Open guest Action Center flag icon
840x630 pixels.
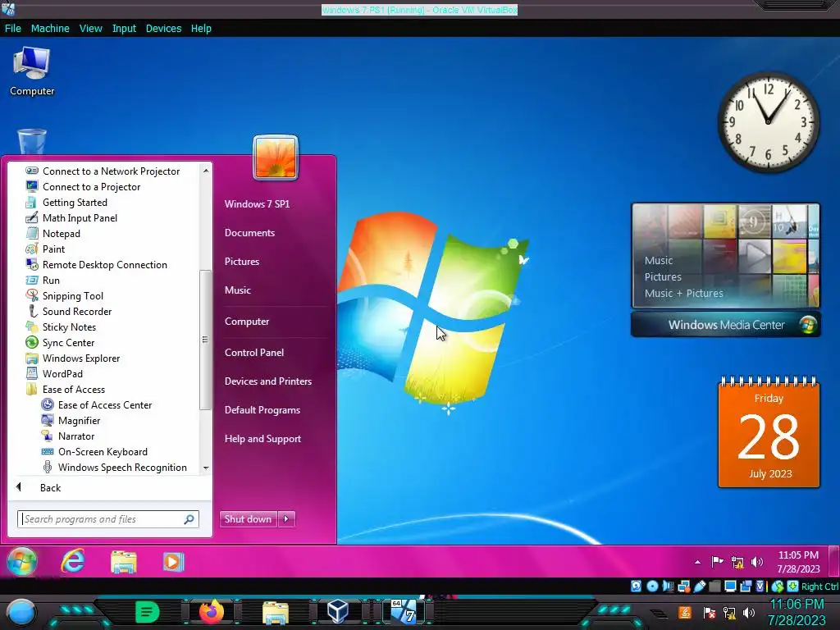tap(717, 562)
